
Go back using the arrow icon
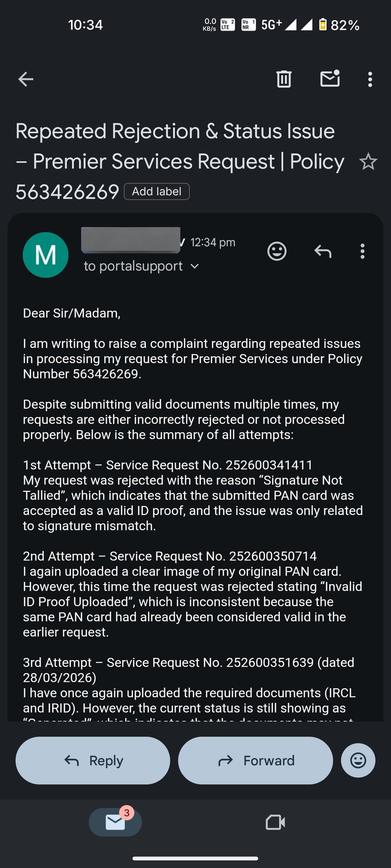[x=26, y=79]
